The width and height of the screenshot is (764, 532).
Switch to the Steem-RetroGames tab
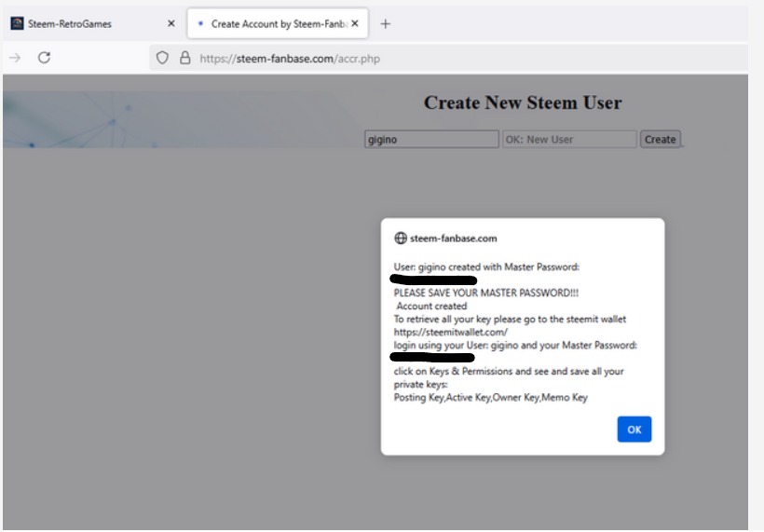pos(93,23)
